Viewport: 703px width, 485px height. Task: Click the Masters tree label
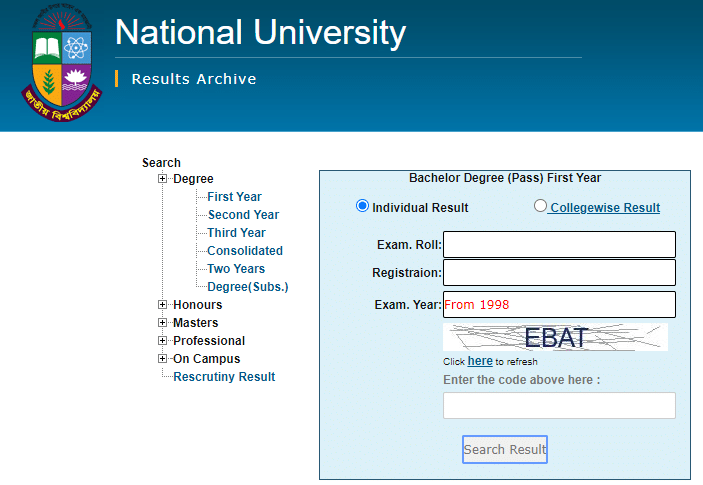[195, 322]
